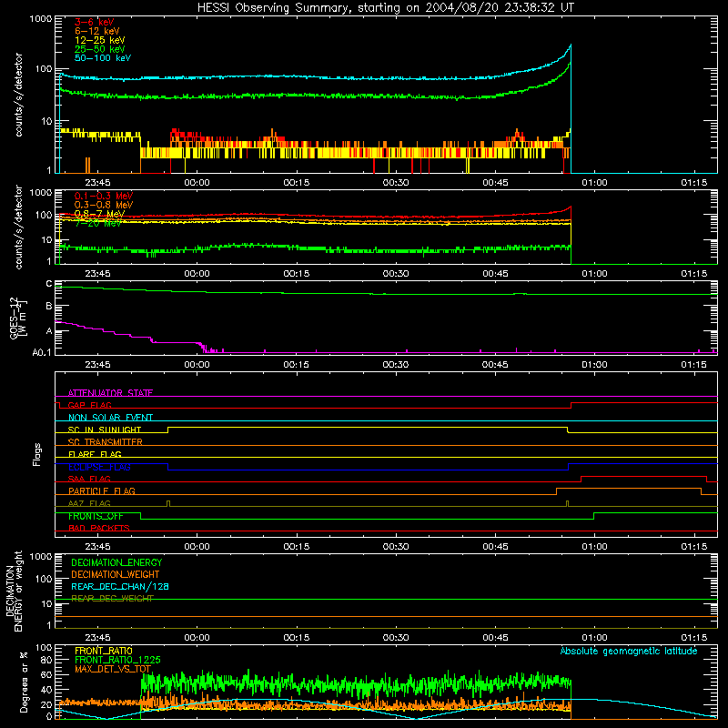The image size is (728, 728).
Task: Select the NON_SOLAR_EVENT flag label
Action: click(x=110, y=418)
